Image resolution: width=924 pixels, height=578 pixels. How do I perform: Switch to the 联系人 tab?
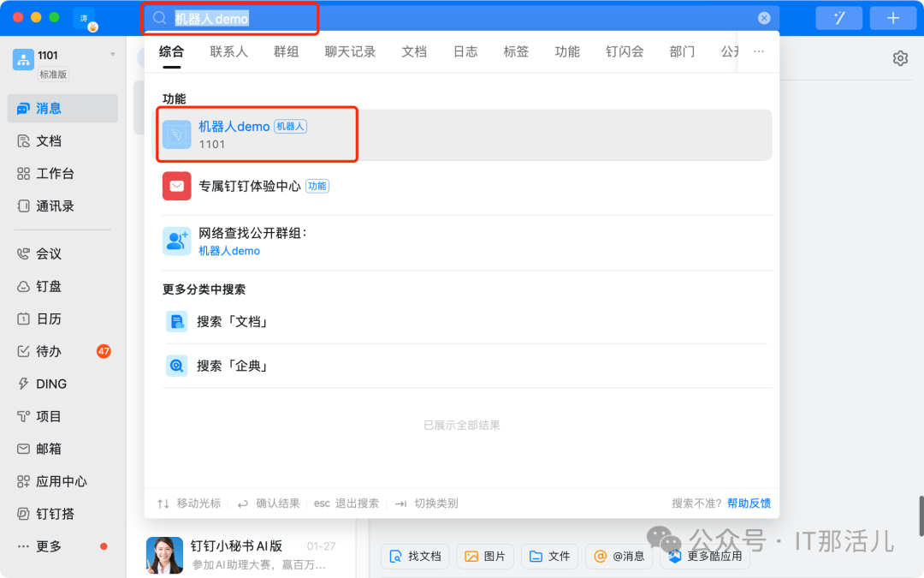tap(228, 52)
